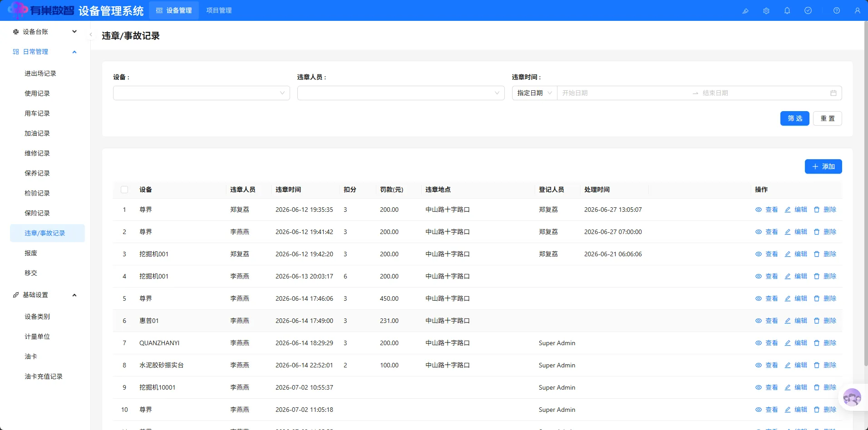Click the 筛选 filter button
868x430 pixels.
(795, 118)
